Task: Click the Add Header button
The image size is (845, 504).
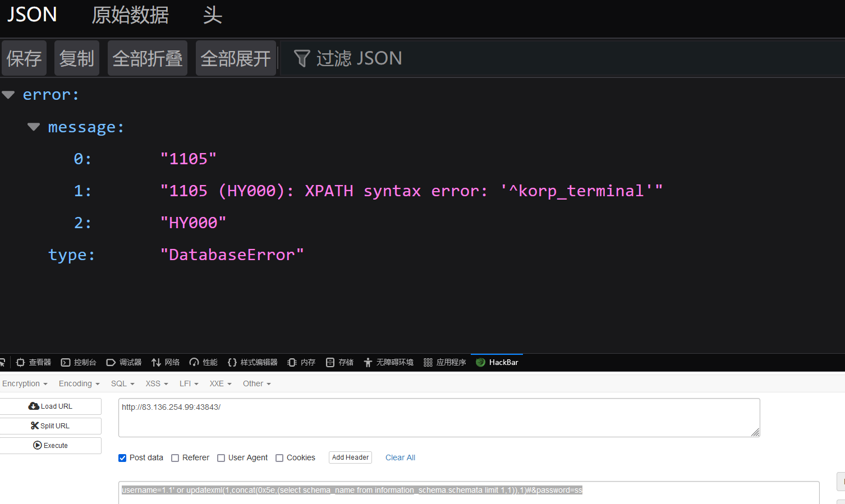Action: 350,457
